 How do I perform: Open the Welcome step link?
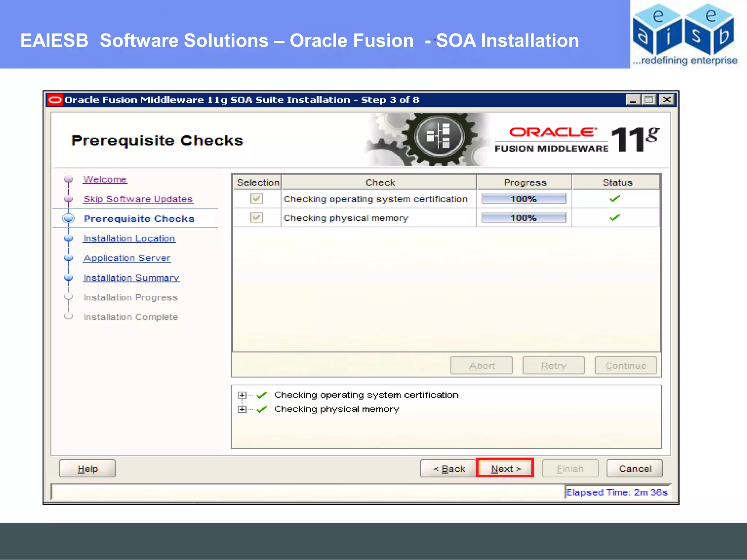coord(105,179)
